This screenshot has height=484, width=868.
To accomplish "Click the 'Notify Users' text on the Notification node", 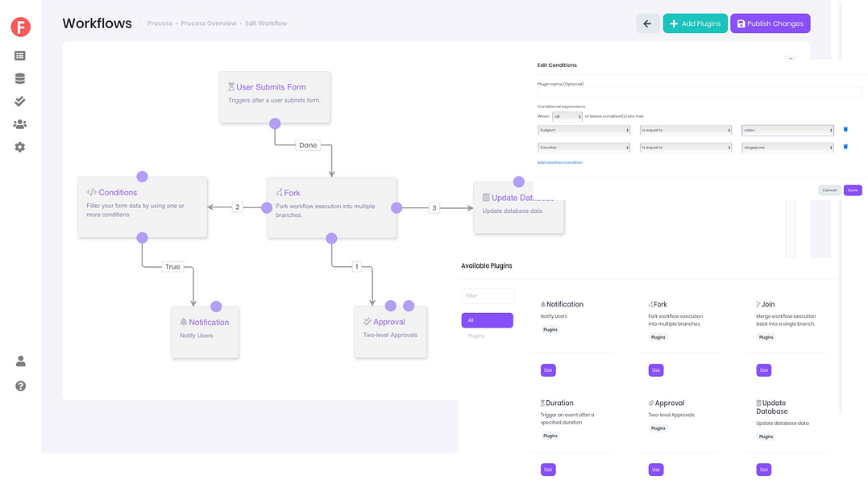I will click(196, 336).
